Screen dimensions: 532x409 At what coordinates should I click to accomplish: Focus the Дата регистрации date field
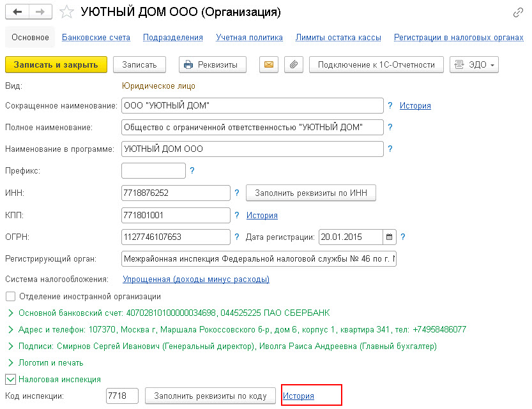351,237
